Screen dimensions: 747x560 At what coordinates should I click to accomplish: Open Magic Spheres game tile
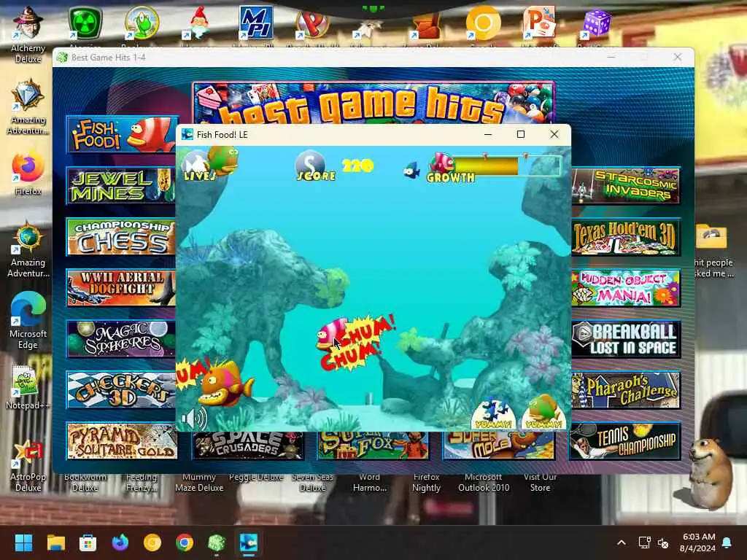[121, 338]
